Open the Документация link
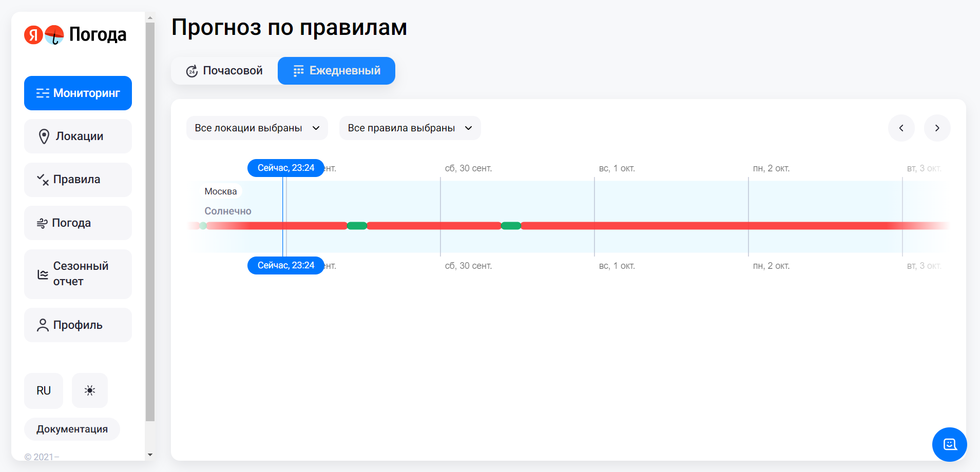This screenshot has width=980, height=472. tap(72, 429)
